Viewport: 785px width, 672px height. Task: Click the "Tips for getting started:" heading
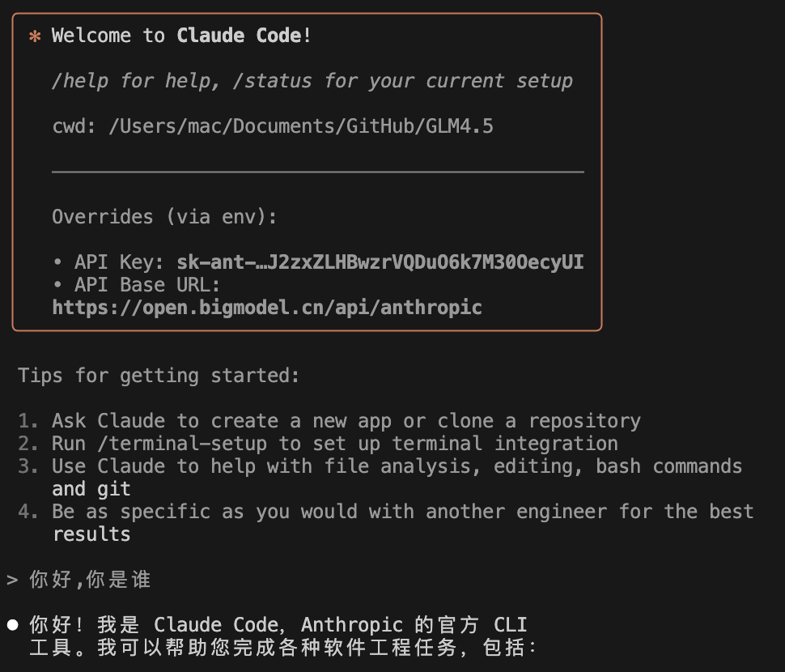coord(159,376)
